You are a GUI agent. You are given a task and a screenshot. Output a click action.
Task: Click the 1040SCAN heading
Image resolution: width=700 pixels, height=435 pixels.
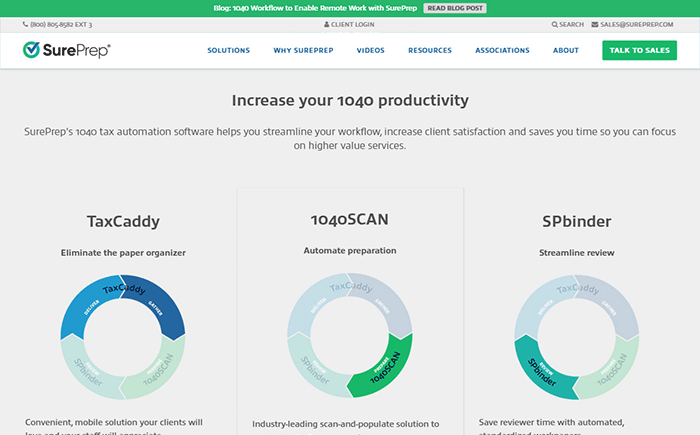350,219
